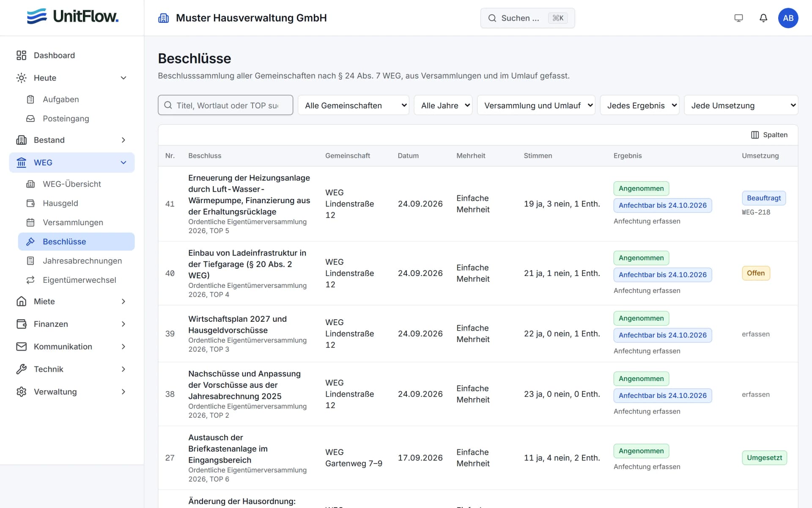Open the WEG-218 ticket reference
This screenshot has width=812, height=508.
click(x=756, y=212)
